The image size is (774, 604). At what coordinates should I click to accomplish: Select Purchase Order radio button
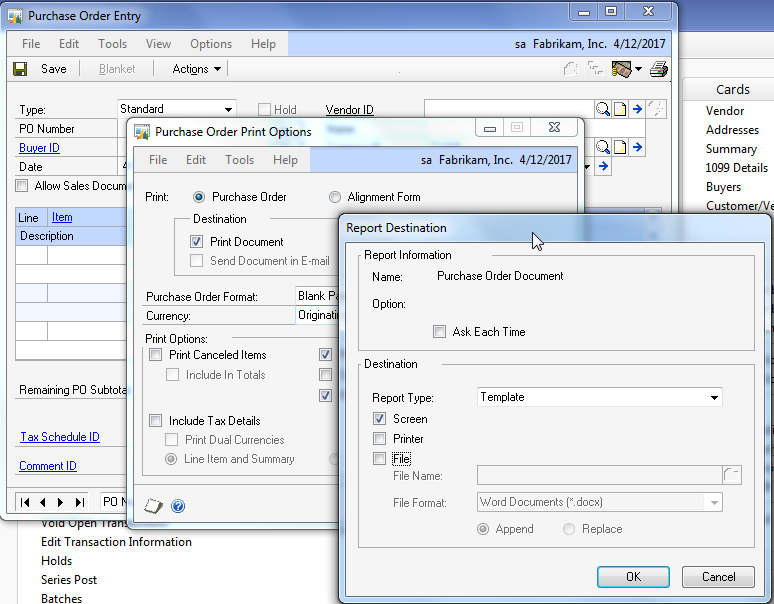[x=199, y=197]
